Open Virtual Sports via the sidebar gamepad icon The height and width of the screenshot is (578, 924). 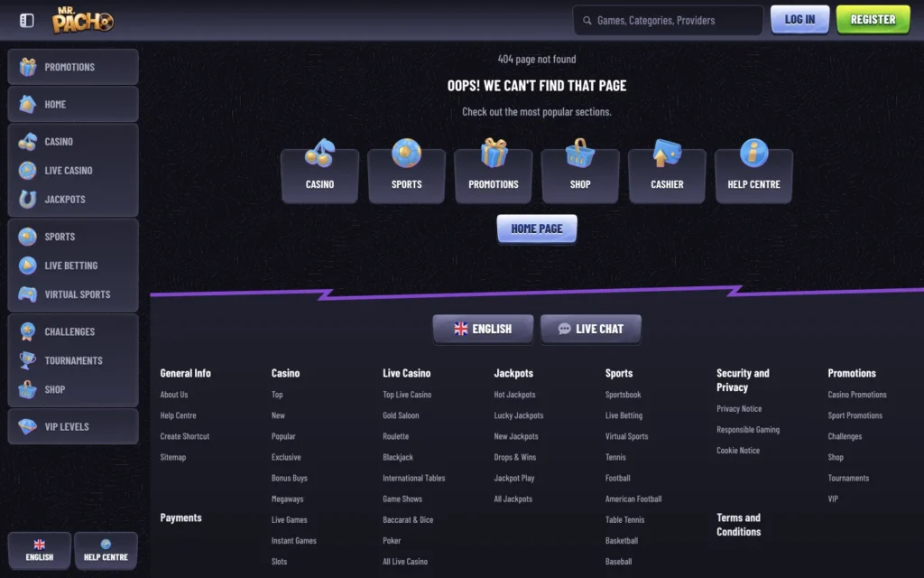point(28,294)
